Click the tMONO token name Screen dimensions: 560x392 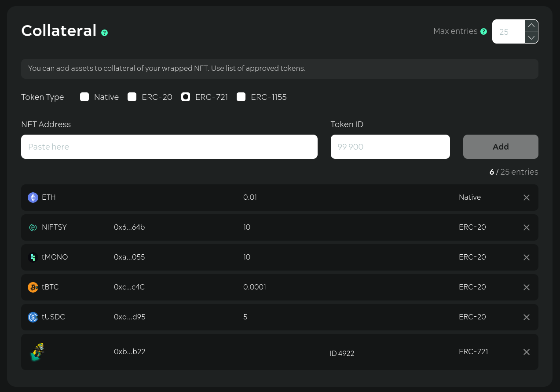point(55,257)
